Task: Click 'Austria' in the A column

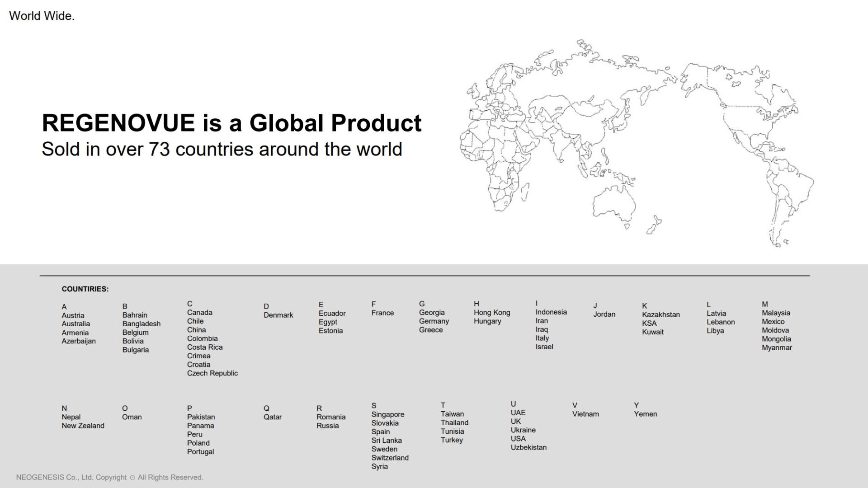Action: click(x=73, y=315)
